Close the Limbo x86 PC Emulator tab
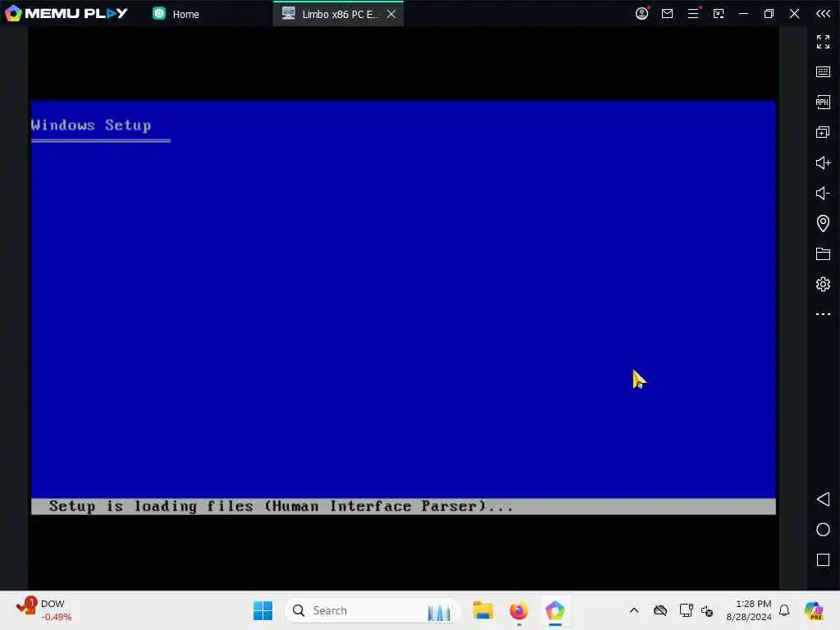 [x=391, y=14]
